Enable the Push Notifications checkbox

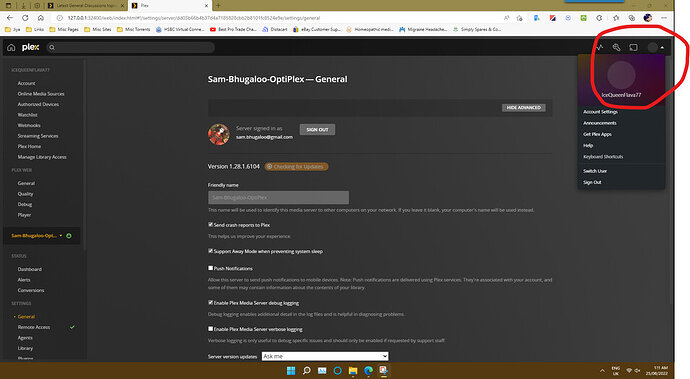coord(210,268)
